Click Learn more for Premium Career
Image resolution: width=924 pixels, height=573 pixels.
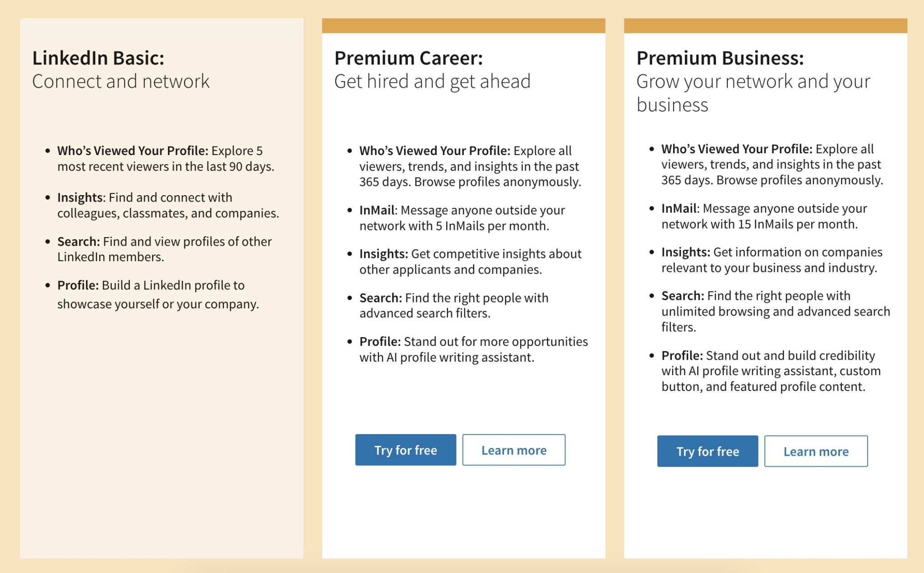click(x=513, y=449)
